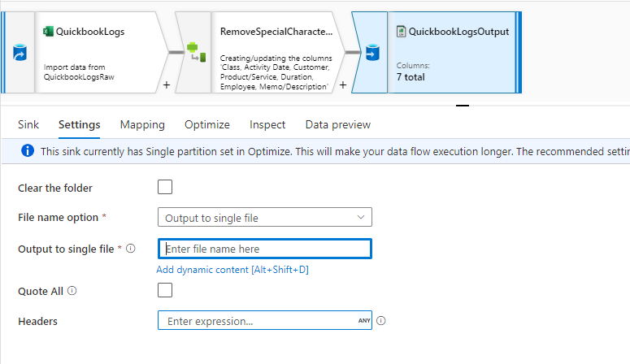
Task: Click the derived column transformation icon
Action: click(x=197, y=53)
